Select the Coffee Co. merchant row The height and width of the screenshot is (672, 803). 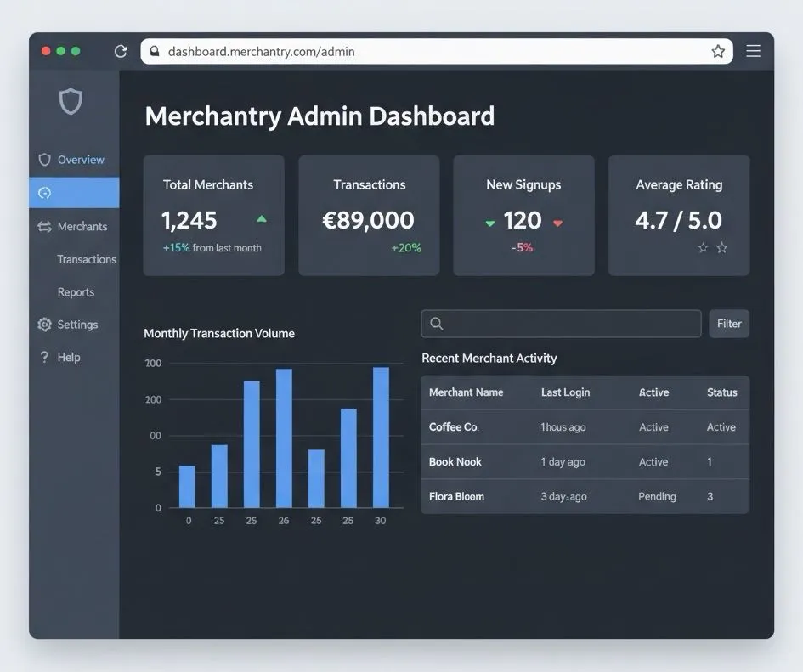click(x=585, y=427)
